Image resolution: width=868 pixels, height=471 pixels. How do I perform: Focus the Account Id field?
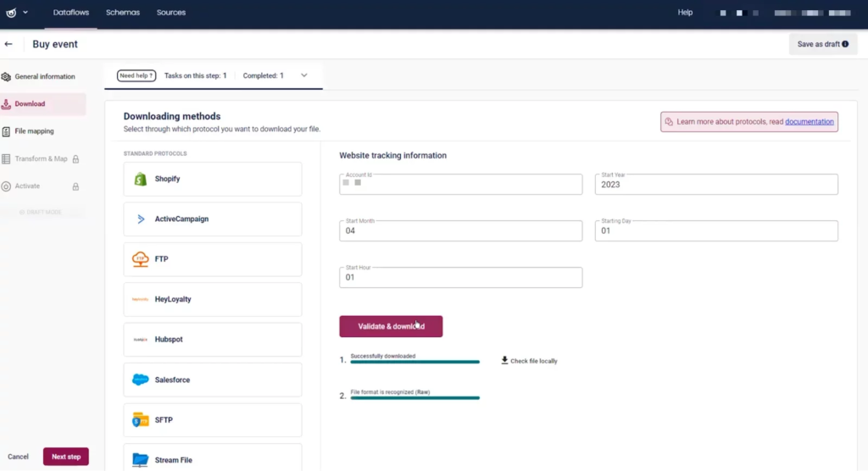coord(460,185)
